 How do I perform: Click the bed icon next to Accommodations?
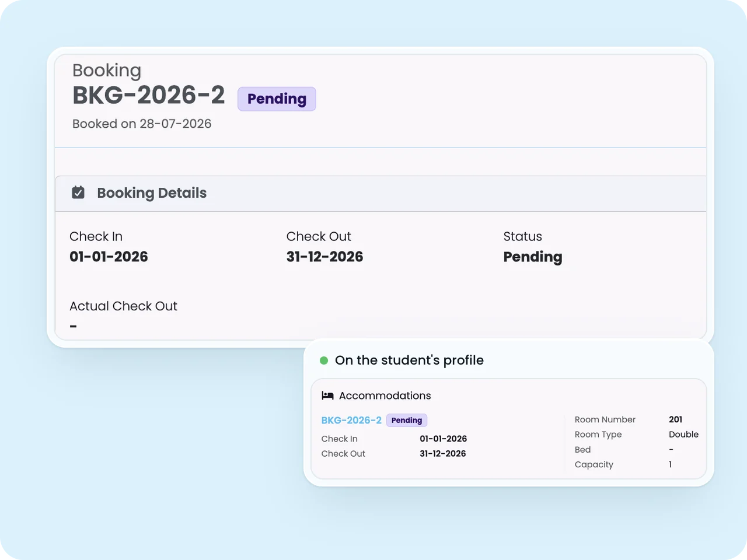tap(327, 395)
